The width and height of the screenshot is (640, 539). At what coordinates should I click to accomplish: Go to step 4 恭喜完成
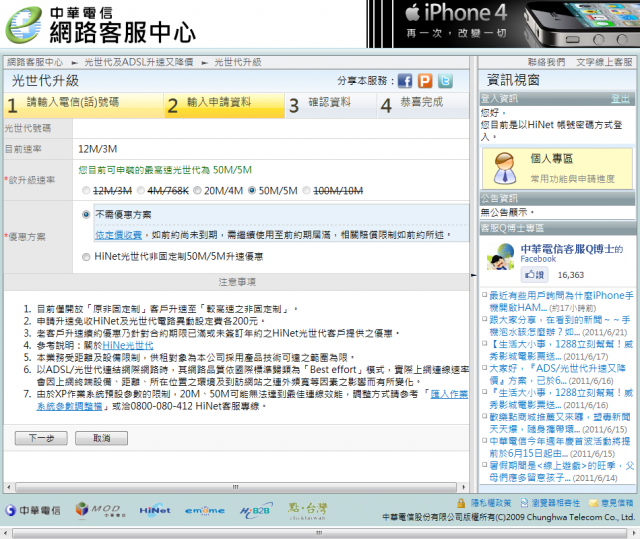click(423, 105)
